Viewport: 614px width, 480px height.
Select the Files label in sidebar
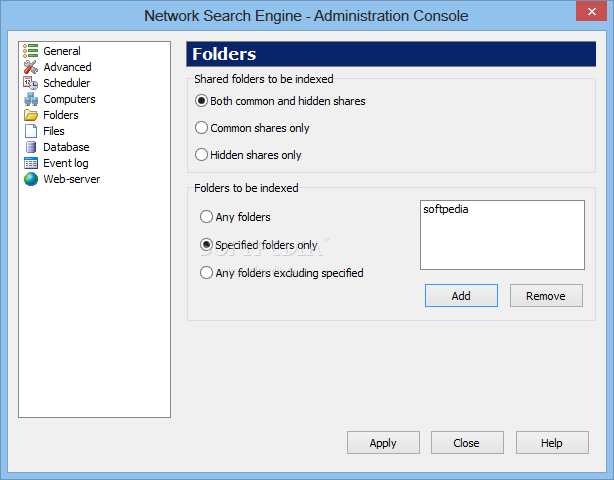(54, 131)
